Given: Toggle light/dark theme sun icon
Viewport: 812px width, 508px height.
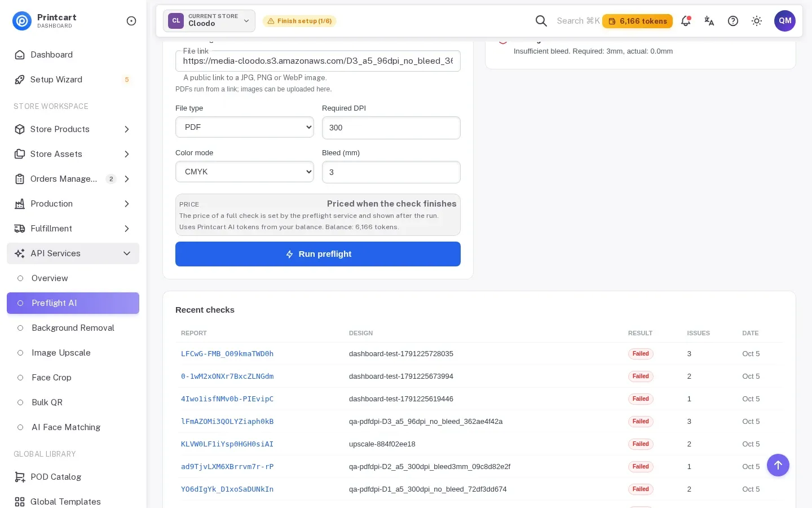Looking at the screenshot, I should [757, 21].
